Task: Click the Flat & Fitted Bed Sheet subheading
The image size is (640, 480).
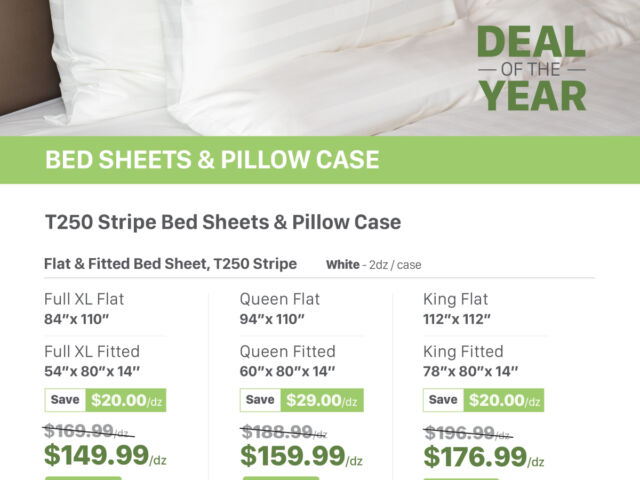Action: point(170,264)
